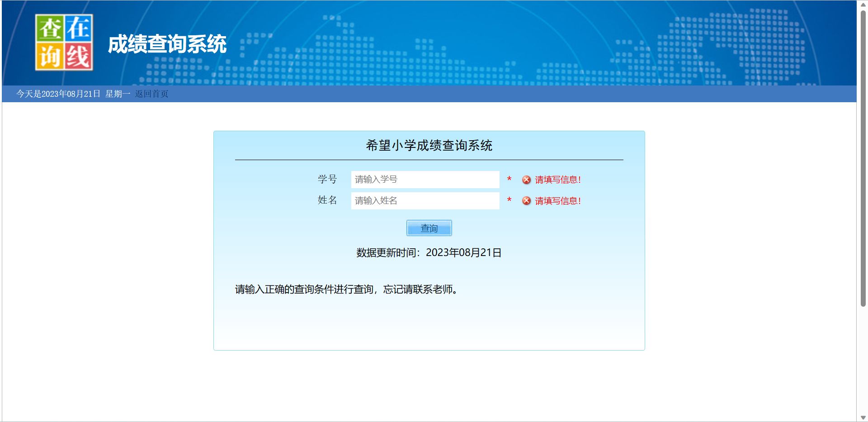Click the page scrollbar up arrow
868x422 pixels.
(863, 4)
